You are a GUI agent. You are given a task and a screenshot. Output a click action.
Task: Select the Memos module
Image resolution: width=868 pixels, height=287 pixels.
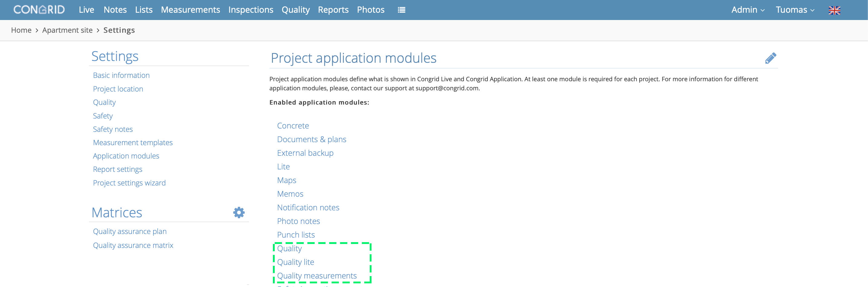coord(290,194)
